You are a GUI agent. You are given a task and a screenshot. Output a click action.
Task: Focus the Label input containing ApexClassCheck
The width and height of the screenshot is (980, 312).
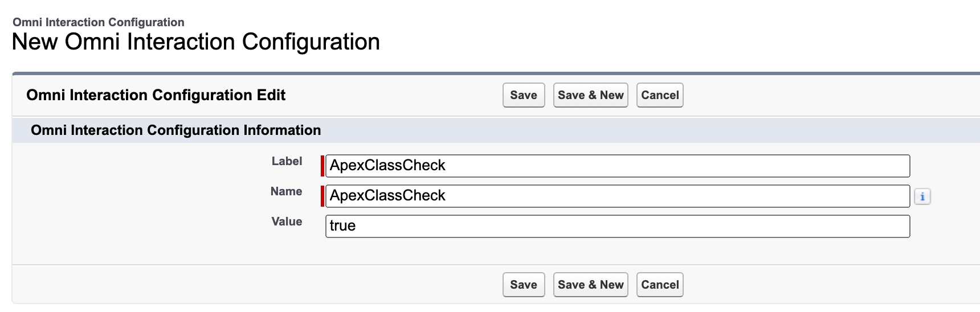coord(618,166)
